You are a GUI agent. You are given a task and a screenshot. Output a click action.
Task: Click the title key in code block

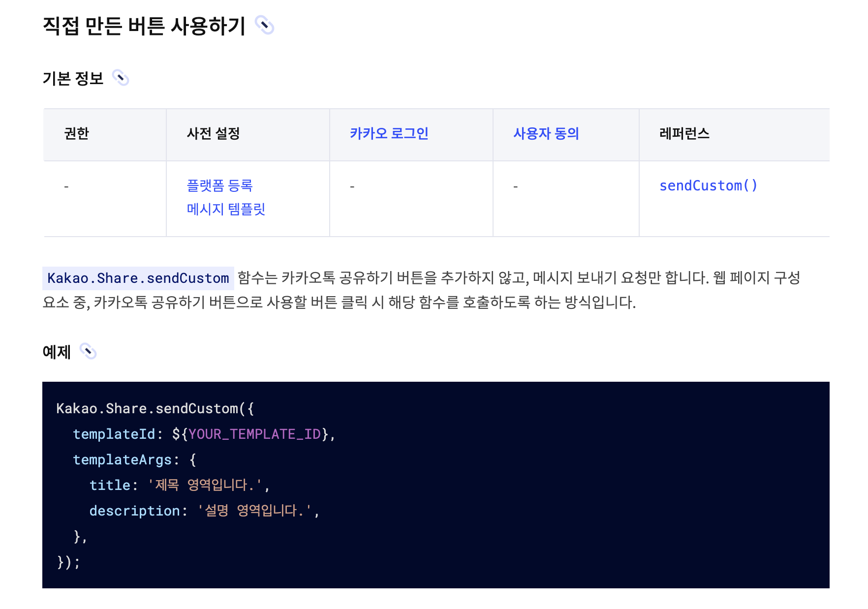[x=110, y=485]
